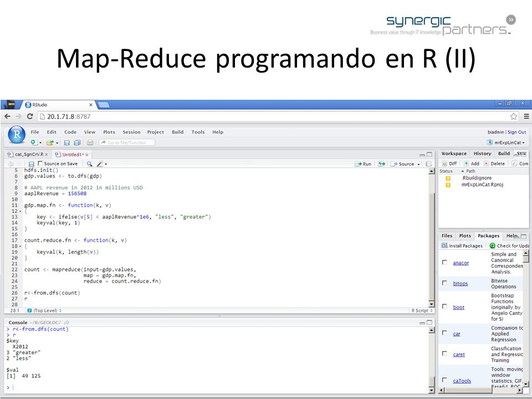This screenshot has height=399, width=532.
Task: Click the console working directory arrow icon
Action: (x=67, y=323)
